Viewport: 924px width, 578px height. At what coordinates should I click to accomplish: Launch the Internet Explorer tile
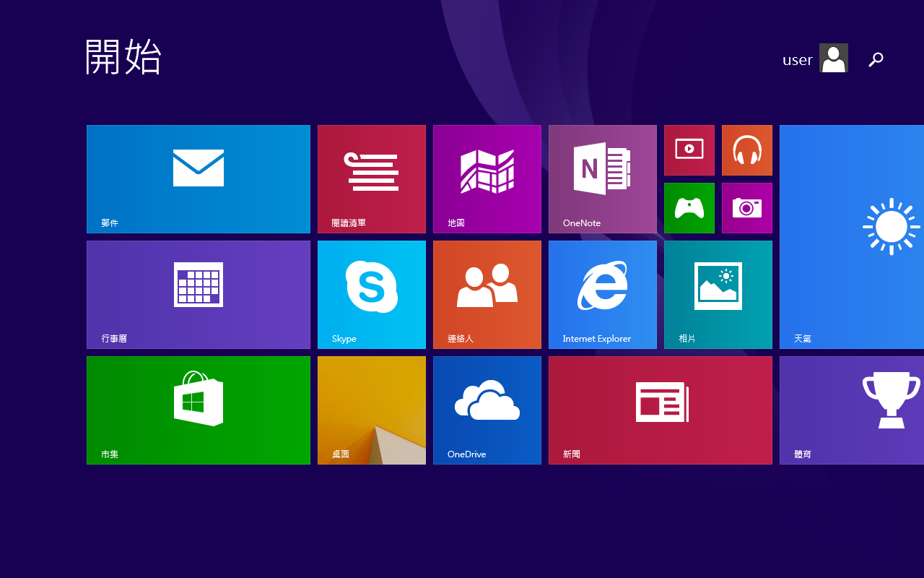603,295
